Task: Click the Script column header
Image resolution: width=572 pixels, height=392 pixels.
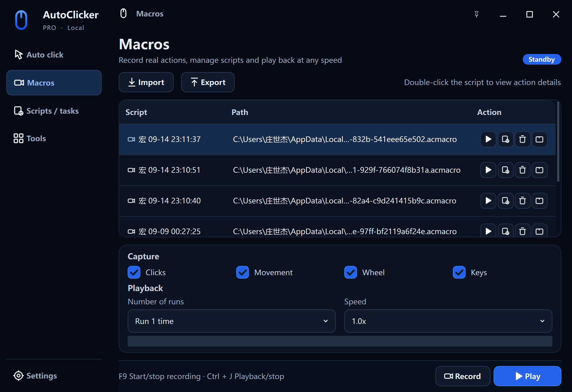Action: click(136, 112)
